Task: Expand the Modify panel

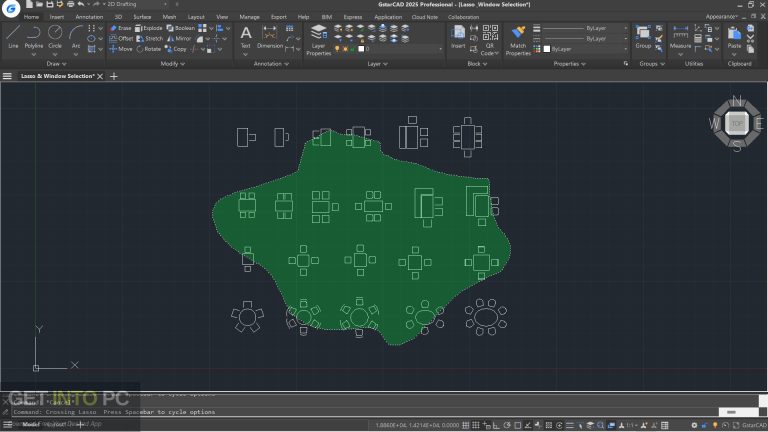Action: [x=170, y=63]
